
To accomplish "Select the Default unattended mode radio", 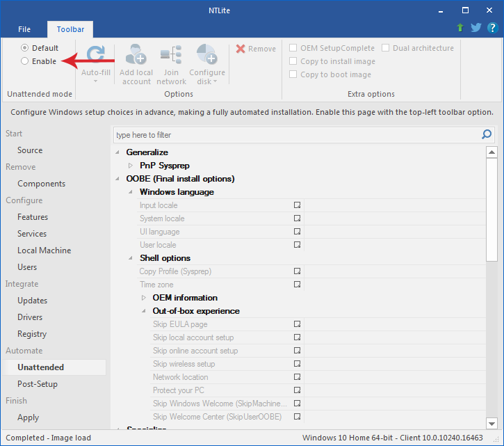I will 24,48.
